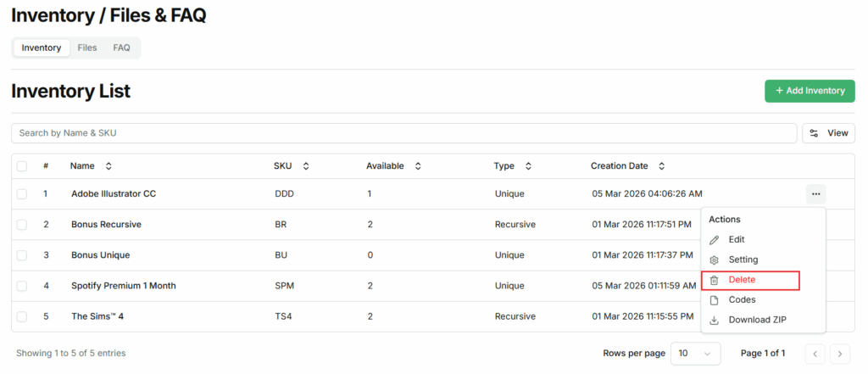The height and width of the screenshot is (374, 868).
Task: Check the box for Spotify Premium 1 Month
Action: [x=22, y=286]
